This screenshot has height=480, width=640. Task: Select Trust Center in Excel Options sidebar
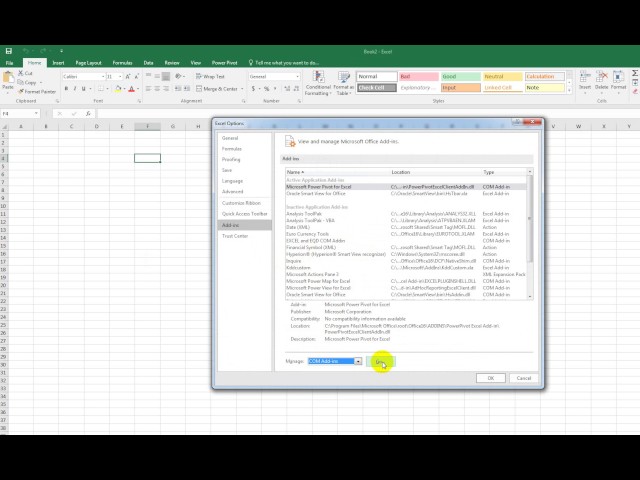click(x=235, y=236)
